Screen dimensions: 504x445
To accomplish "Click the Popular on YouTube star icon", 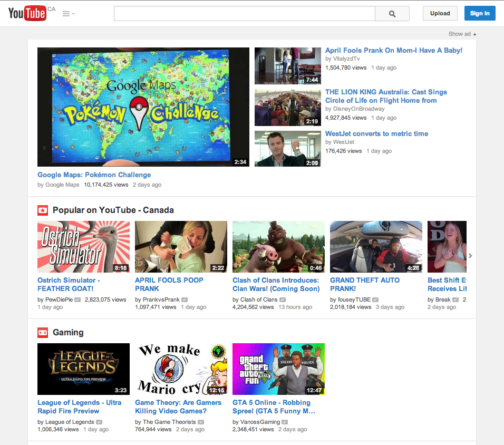I will 43,210.
